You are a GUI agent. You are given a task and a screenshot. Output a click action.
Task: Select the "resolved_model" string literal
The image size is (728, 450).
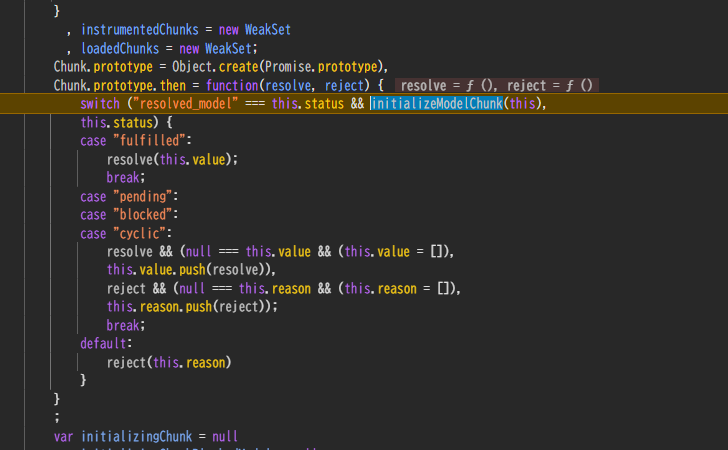pyautogui.click(x=186, y=104)
